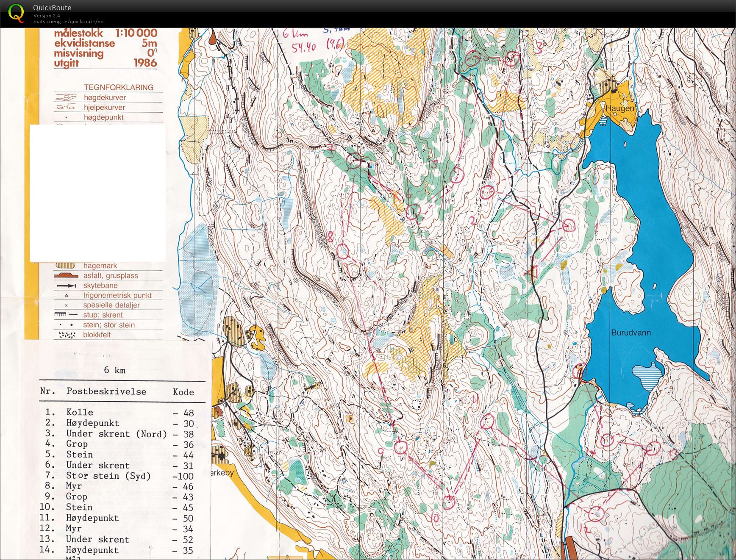This screenshot has height=560, width=736.
Task: Click the 'Haugen' place name on map
Action: point(620,108)
